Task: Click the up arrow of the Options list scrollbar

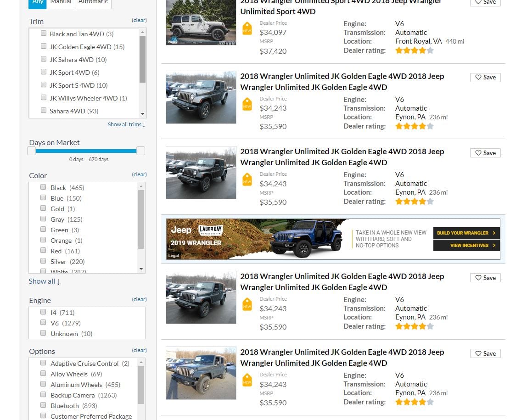Action: pyautogui.click(x=141, y=363)
